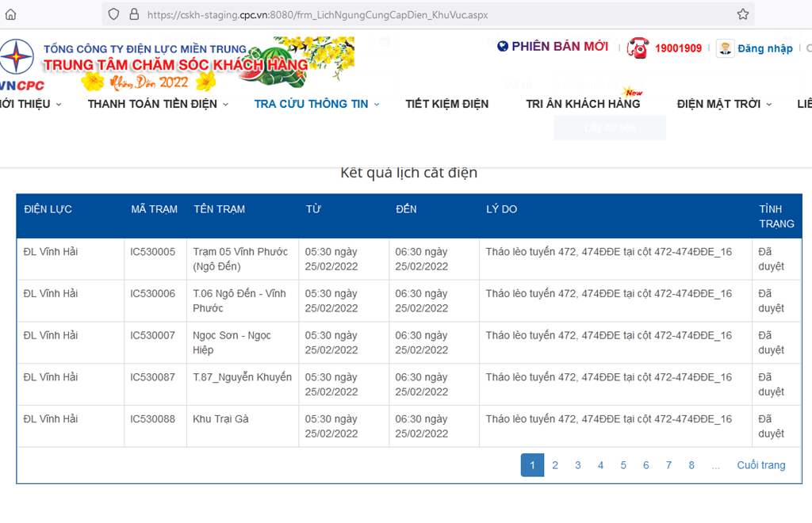Expand the Thanh Toán Tiền Điện menu
Screen dimensions: 812x523
point(158,104)
